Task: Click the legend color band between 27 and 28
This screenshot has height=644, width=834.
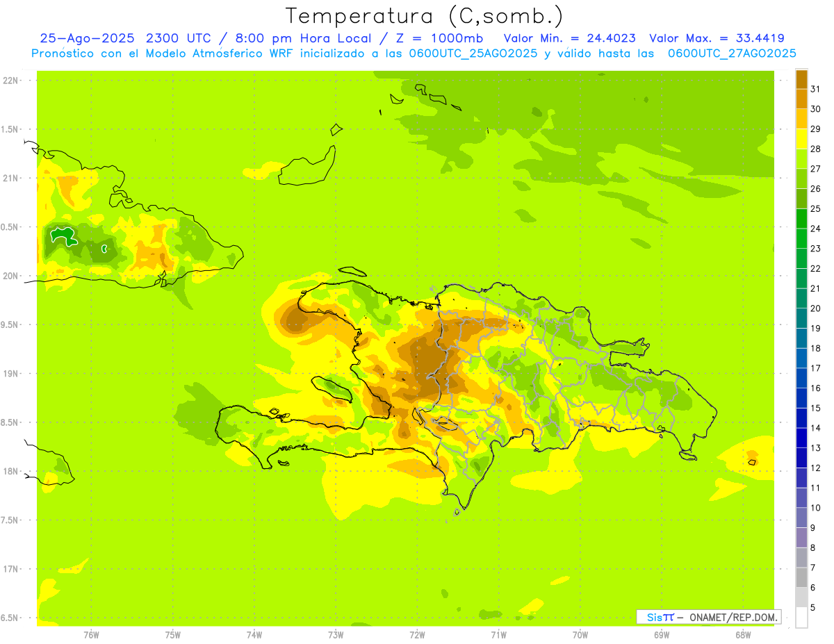Action: [x=801, y=158]
